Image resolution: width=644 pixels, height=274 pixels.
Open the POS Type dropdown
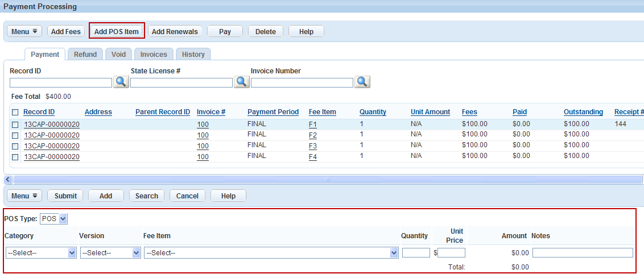tap(54, 219)
